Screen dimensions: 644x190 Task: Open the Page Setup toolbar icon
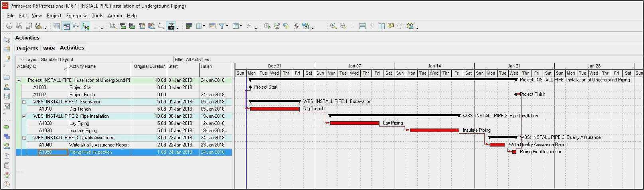pos(29,26)
